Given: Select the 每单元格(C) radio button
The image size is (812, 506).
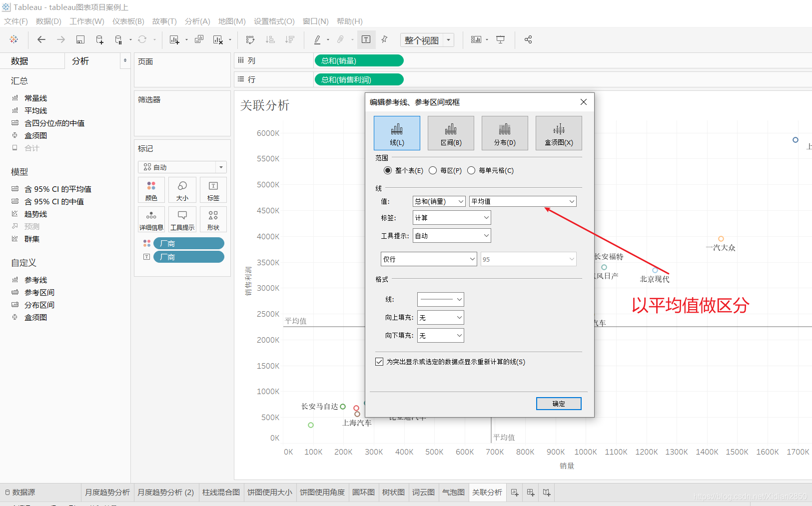Looking at the screenshot, I should coord(471,170).
